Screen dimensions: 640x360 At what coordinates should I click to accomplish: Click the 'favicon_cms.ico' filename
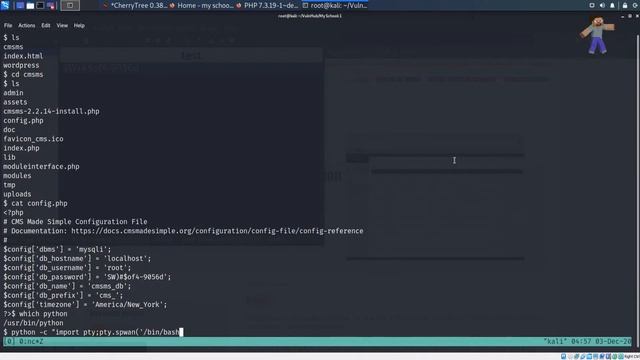[33, 139]
